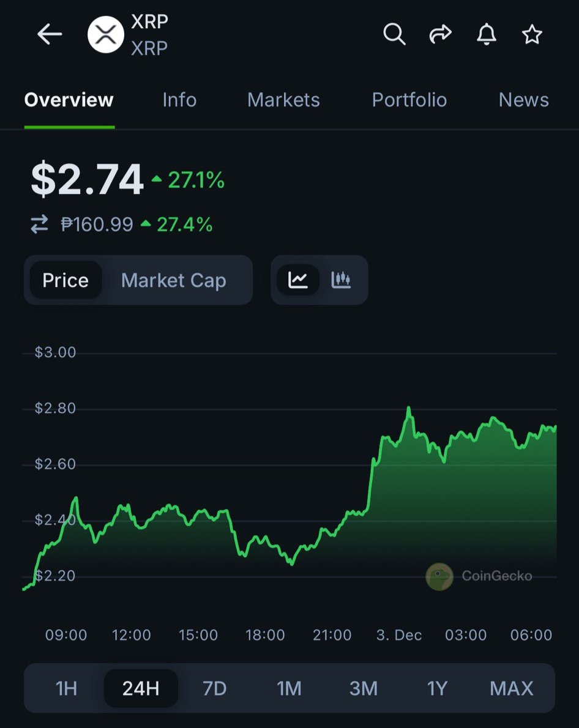Open the search magnifier icon

pos(394,35)
